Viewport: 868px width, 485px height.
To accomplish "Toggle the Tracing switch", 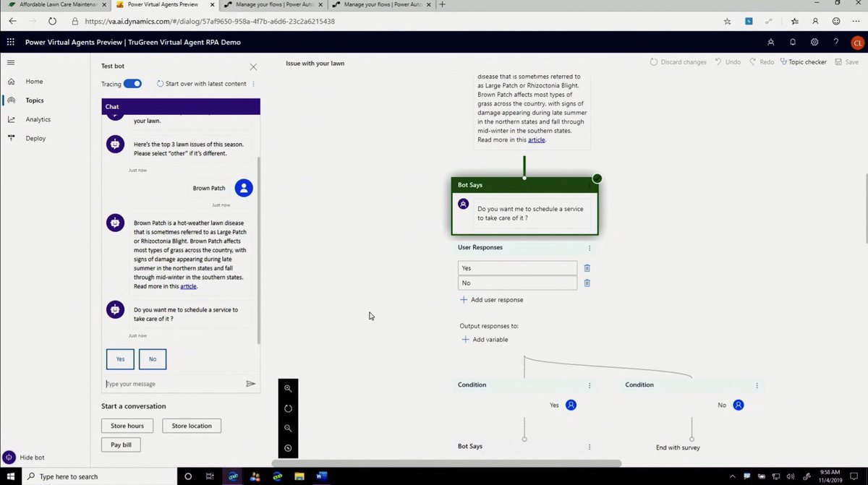I will [132, 84].
